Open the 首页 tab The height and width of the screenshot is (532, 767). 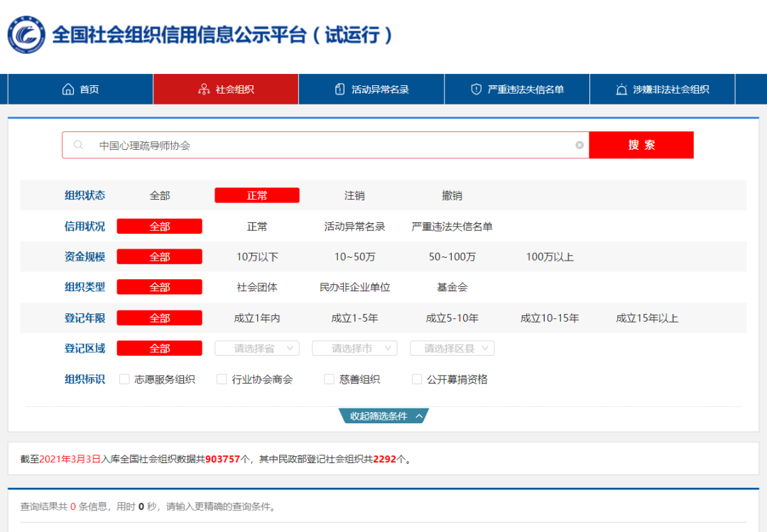click(81, 89)
